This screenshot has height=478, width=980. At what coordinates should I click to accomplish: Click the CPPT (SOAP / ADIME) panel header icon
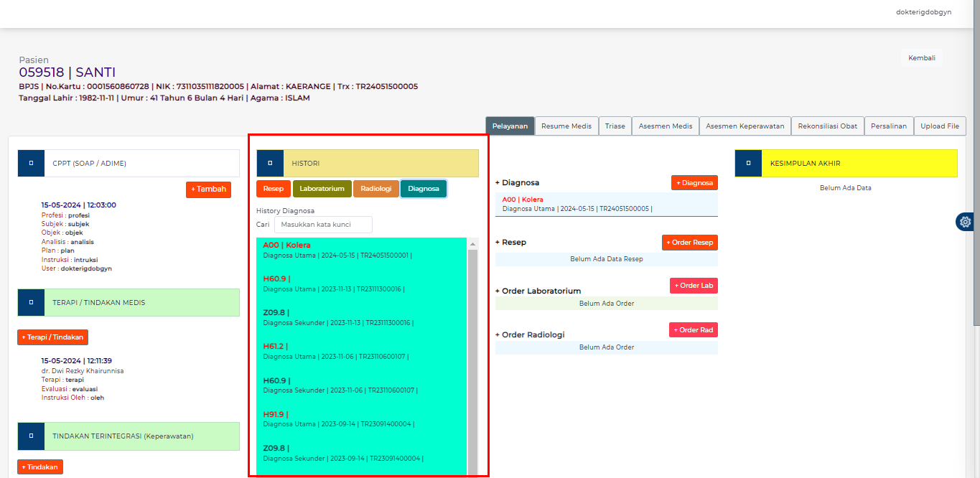[x=30, y=163]
